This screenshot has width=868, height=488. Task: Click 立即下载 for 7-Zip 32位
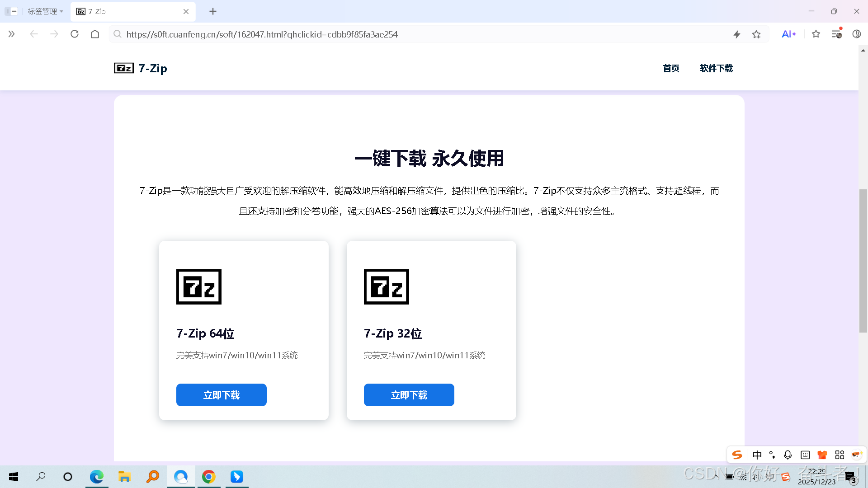click(x=409, y=395)
